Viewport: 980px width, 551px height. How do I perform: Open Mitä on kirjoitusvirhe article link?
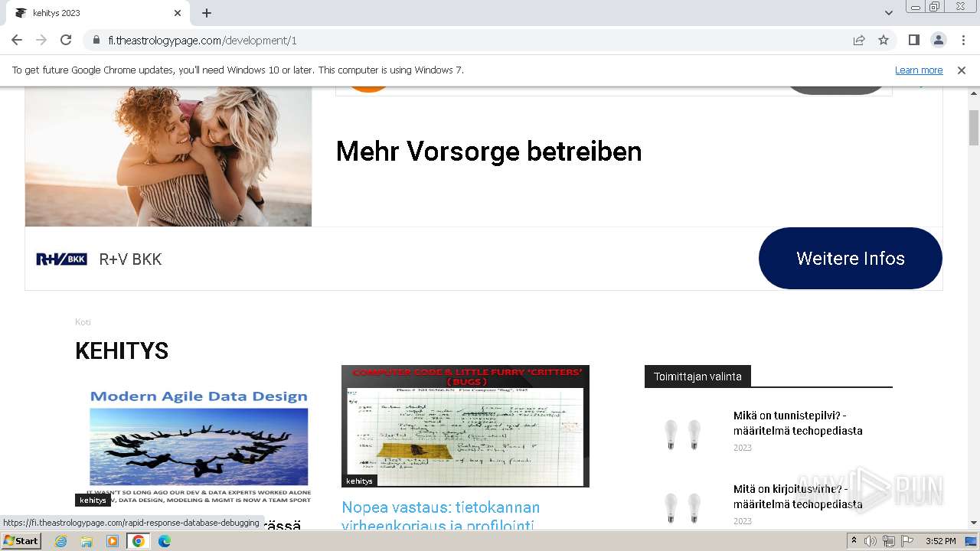[798, 497]
